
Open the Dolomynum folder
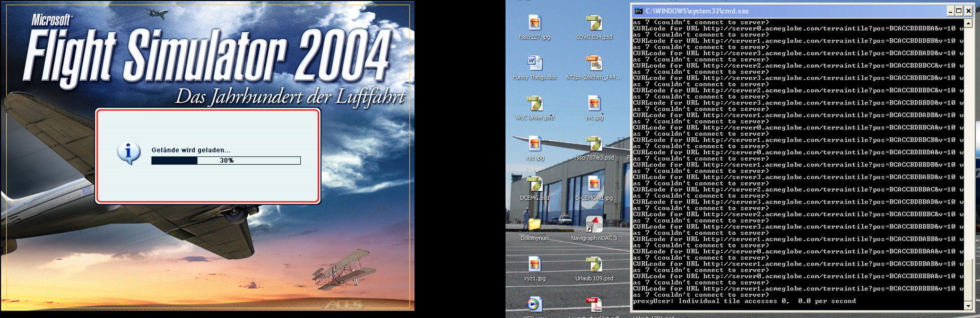coord(534,225)
